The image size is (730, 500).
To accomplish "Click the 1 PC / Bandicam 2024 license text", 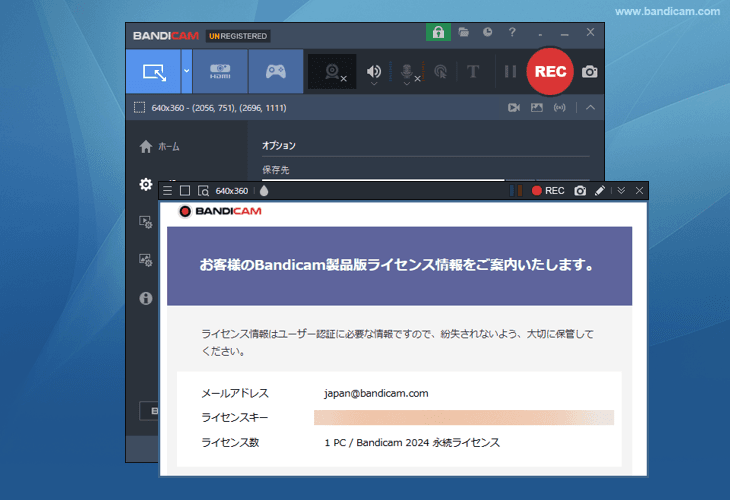I will coord(412,443).
